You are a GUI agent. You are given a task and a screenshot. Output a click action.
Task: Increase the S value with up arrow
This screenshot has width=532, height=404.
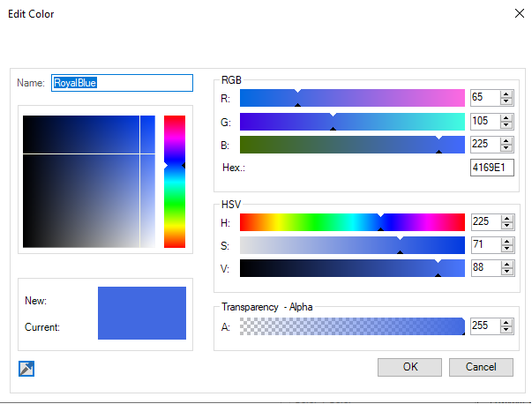coord(507,242)
